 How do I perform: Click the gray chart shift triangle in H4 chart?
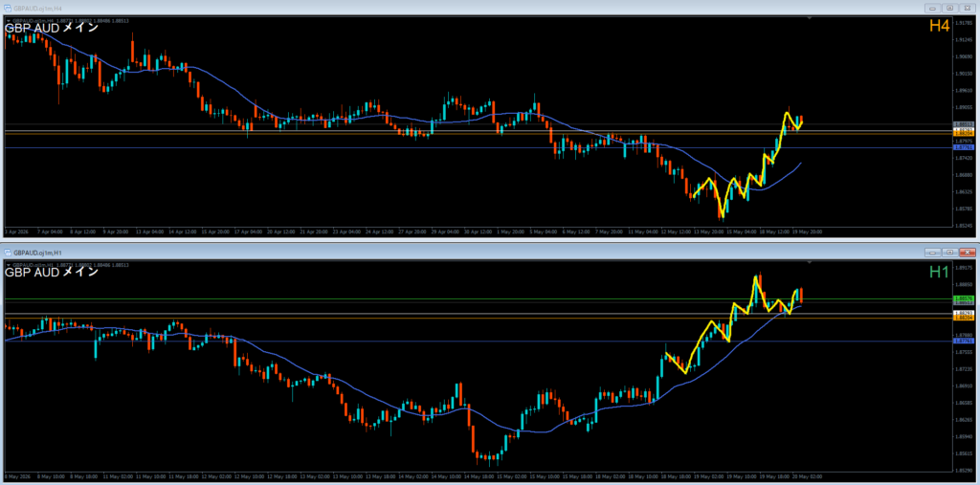pyautogui.click(x=811, y=19)
